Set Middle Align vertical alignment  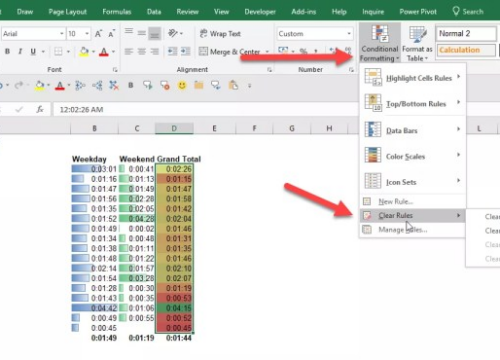(142, 33)
